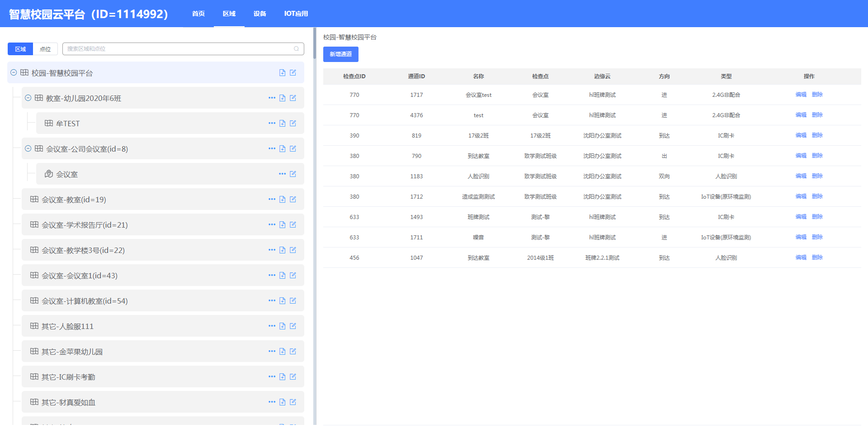Image resolution: width=868 pixels, height=443 pixels.
Task: Click edit icon for 教室-幼儿园2020年6班
Action: [293, 98]
